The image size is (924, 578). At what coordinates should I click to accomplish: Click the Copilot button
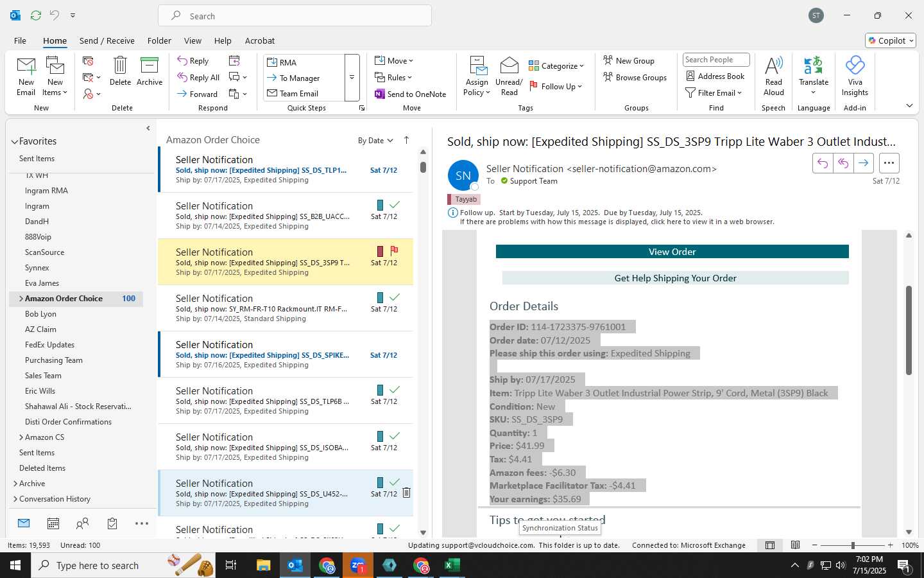[891, 40]
